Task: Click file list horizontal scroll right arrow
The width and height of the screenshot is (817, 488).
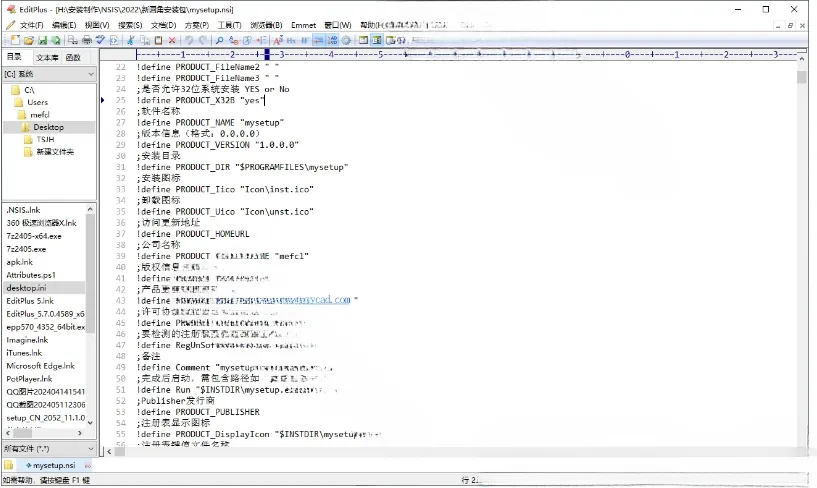Action: click(x=80, y=433)
